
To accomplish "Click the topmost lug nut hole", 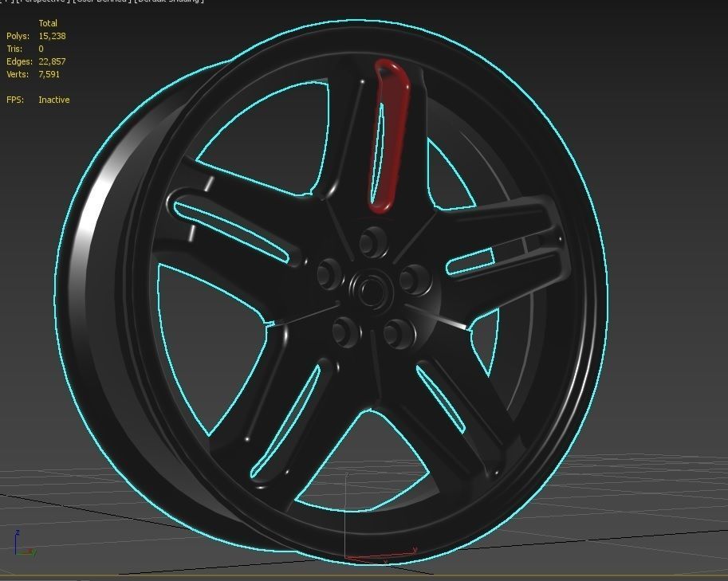I will point(374,242).
